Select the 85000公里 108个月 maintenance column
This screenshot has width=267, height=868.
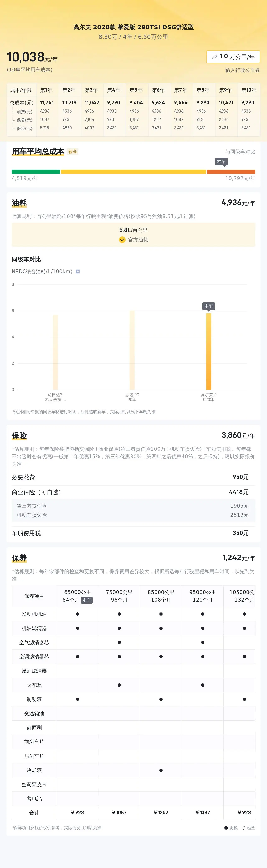pyautogui.click(x=161, y=596)
